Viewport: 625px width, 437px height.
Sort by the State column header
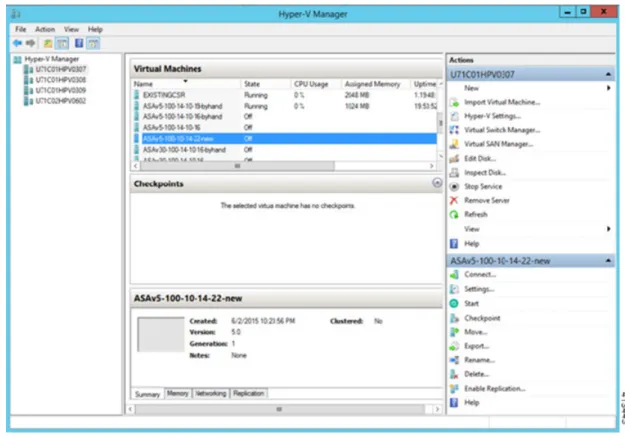point(265,84)
